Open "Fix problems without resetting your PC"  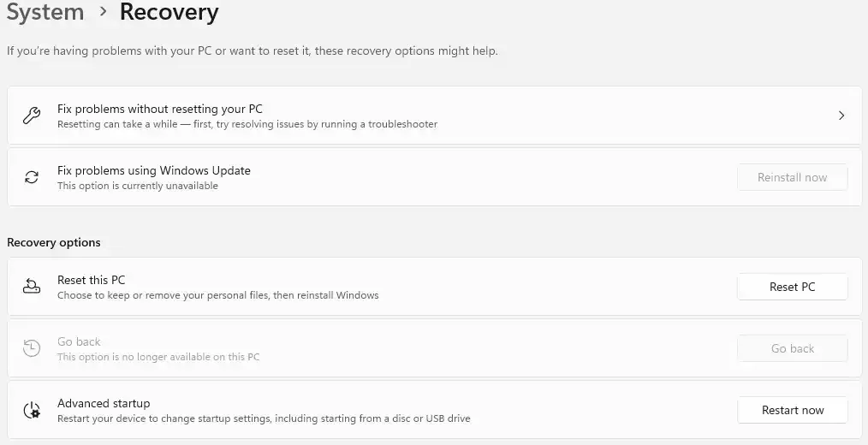(160, 109)
